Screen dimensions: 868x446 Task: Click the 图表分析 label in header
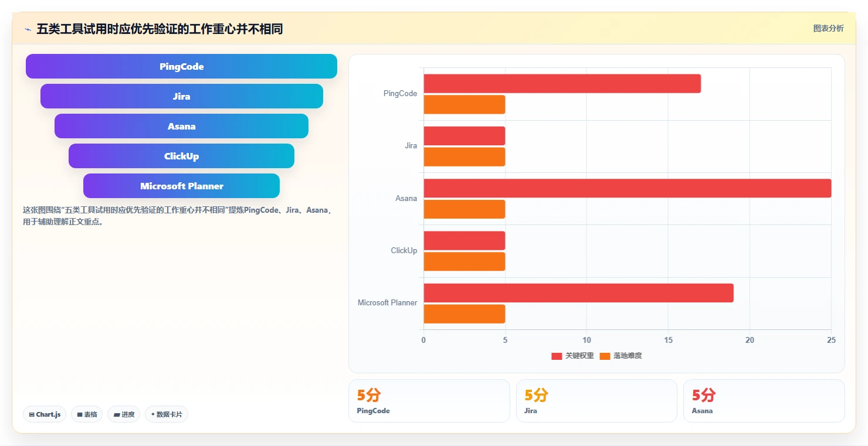[x=828, y=28]
